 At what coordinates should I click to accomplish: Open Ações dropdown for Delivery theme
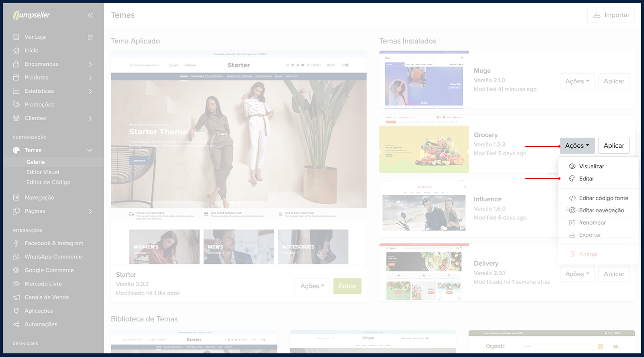pos(577,274)
